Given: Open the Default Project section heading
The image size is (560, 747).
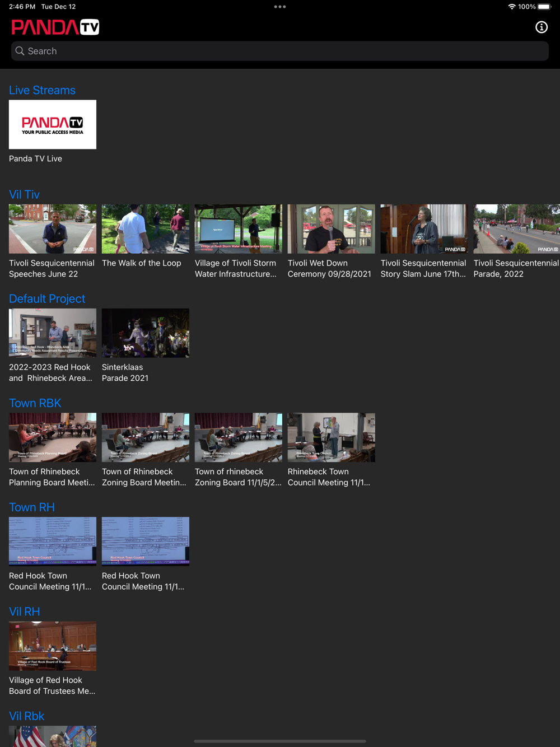Looking at the screenshot, I should click(47, 298).
